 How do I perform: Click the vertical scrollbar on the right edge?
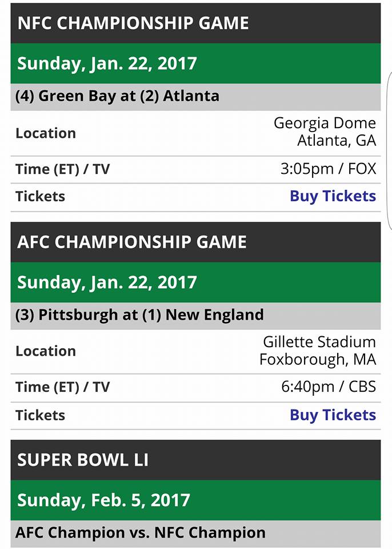[x=389, y=149]
